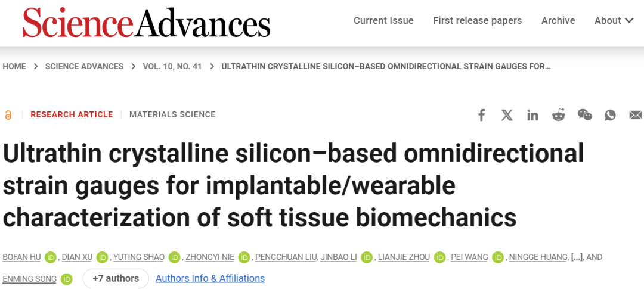Expand the +7 authors list
The width and height of the screenshot is (644, 289).
116,278
